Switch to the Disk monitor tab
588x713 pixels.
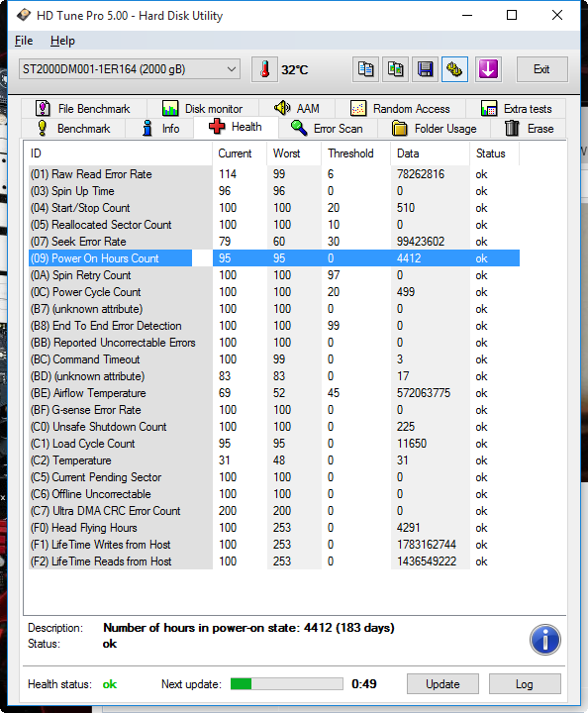coord(203,109)
